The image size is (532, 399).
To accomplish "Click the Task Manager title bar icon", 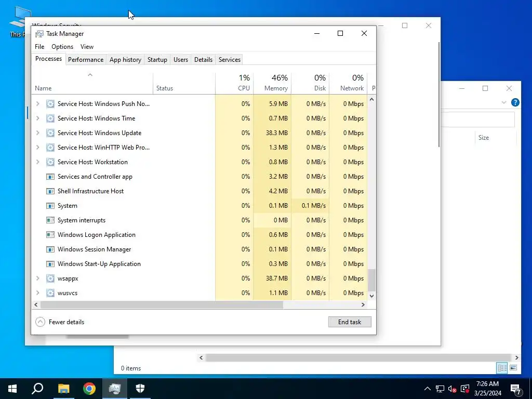I will (39, 34).
